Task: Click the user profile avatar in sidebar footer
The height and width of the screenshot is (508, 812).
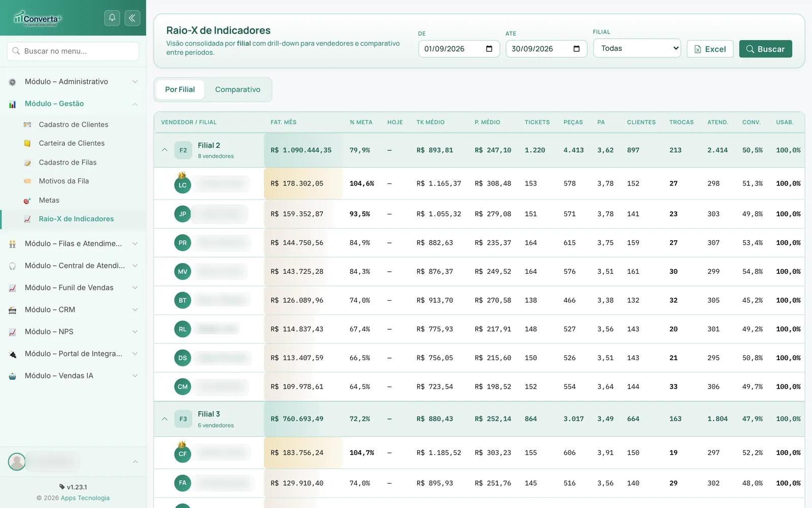Action: point(17,462)
